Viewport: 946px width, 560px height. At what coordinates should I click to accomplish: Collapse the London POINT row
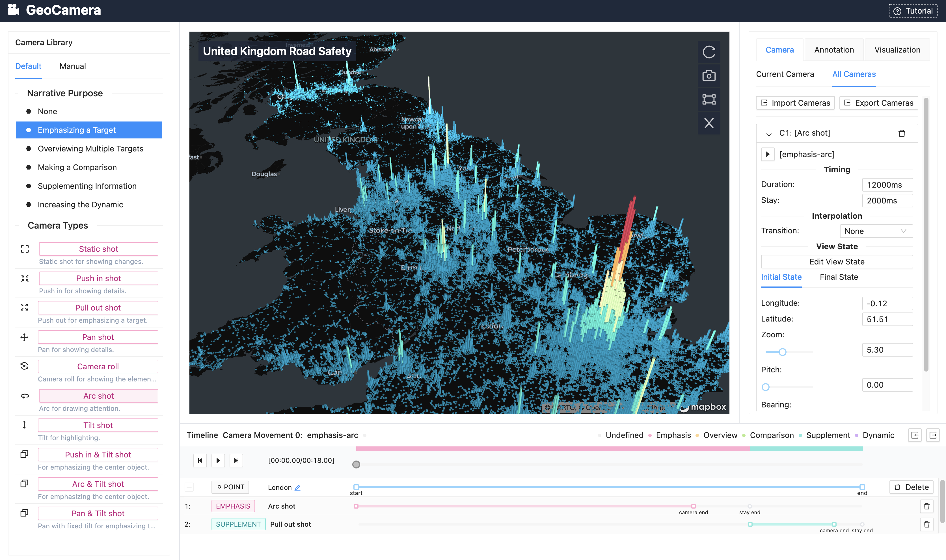click(189, 487)
